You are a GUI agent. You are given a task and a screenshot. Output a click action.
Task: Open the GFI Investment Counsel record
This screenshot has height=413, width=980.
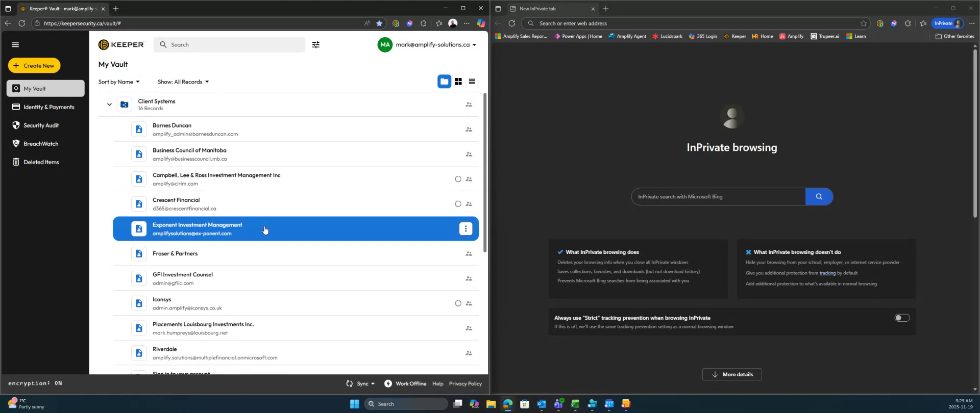[x=296, y=278]
